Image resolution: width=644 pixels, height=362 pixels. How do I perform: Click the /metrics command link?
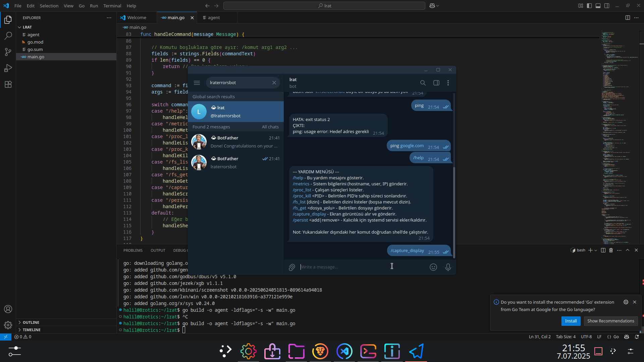coord(301,184)
